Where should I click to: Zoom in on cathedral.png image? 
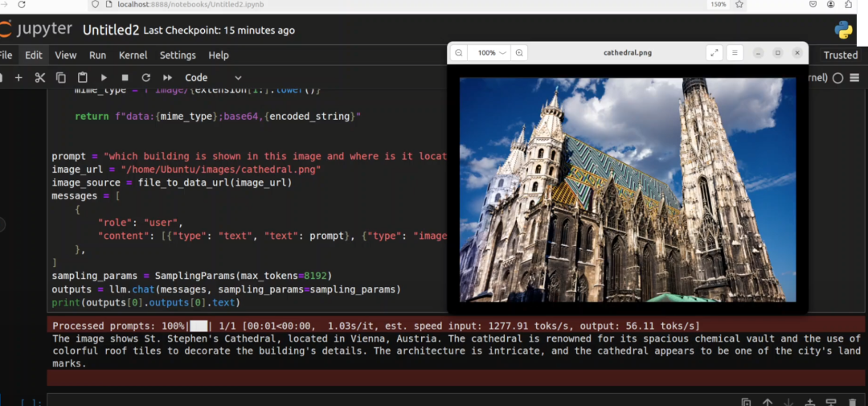coord(520,53)
